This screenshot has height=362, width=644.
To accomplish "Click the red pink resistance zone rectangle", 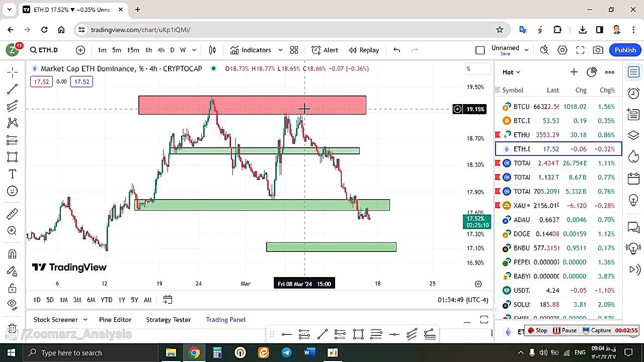I will click(252, 105).
